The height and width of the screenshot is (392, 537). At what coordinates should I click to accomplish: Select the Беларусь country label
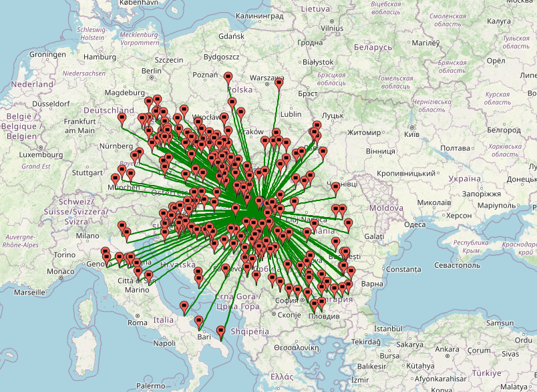coord(373,47)
